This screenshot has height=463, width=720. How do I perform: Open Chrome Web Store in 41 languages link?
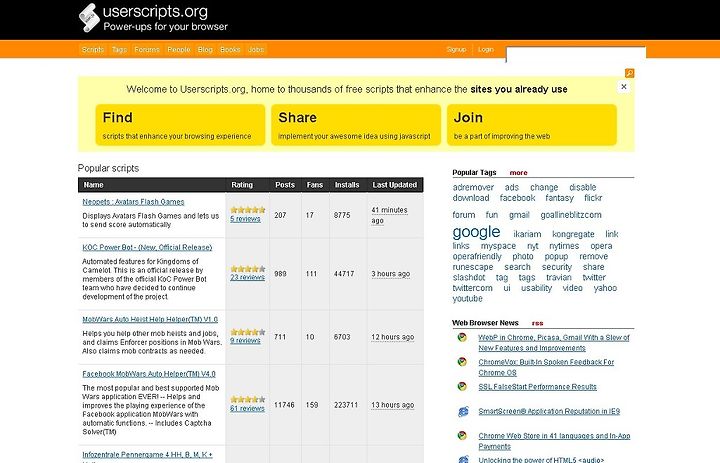554,441
